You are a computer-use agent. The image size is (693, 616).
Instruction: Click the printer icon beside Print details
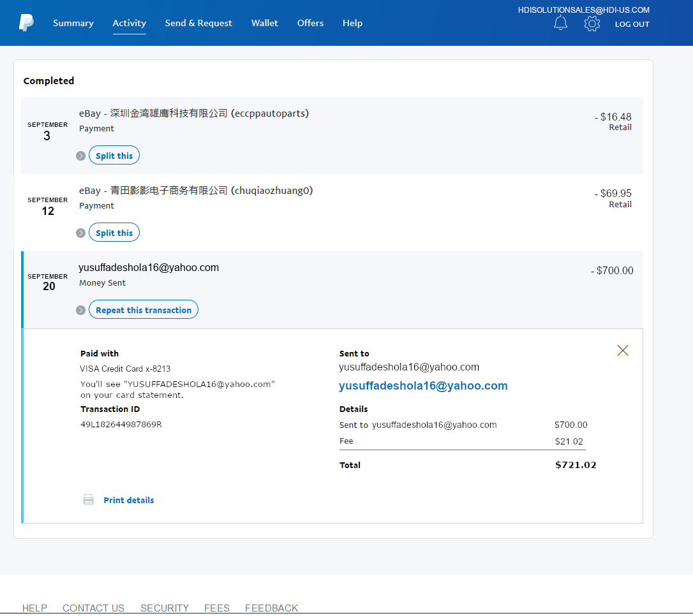click(89, 500)
